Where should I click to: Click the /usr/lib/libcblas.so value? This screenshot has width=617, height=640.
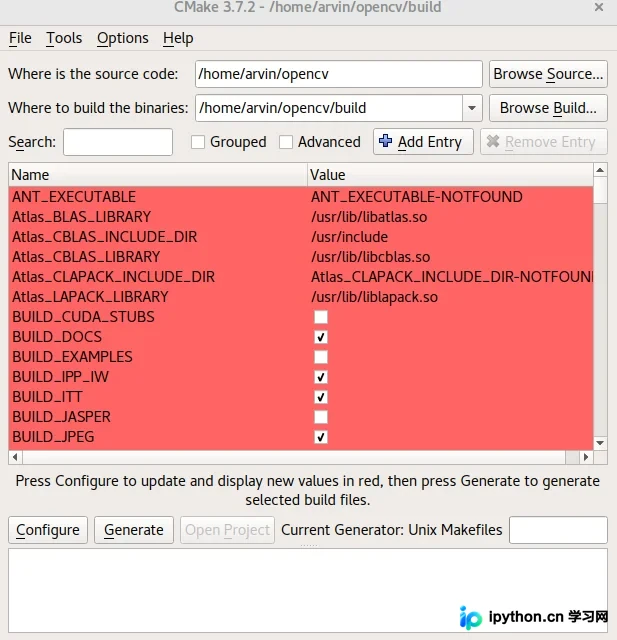371,257
